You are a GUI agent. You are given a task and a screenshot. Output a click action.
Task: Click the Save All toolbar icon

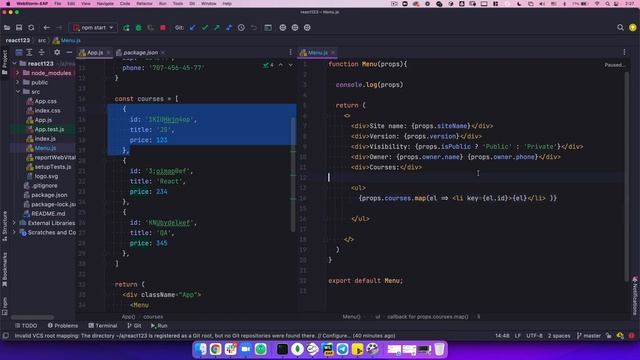[19, 28]
